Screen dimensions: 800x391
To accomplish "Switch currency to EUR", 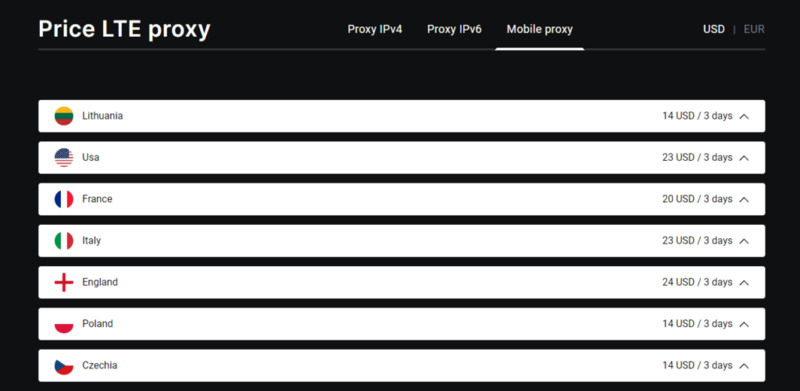I will (x=754, y=29).
